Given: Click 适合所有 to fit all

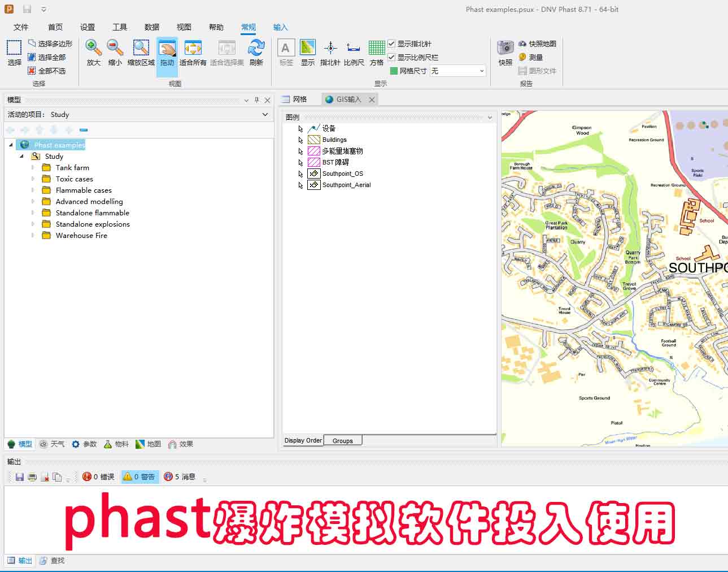Looking at the screenshot, I should point(193,53).
